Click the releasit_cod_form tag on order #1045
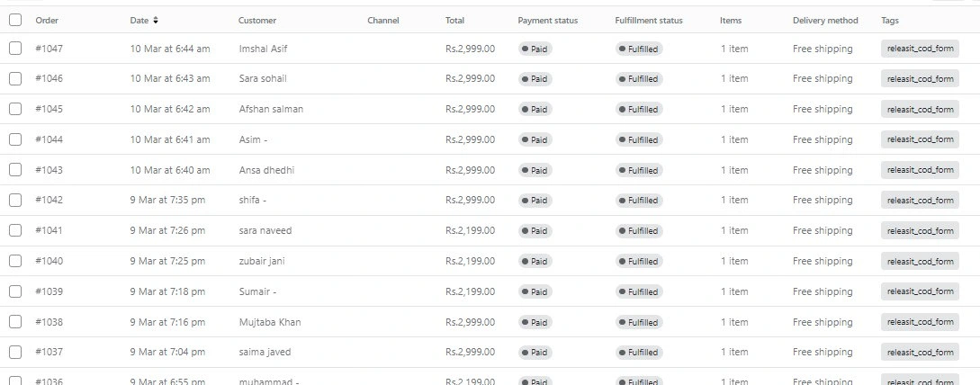This screenshot has height=385, width=980. point(920,109)
